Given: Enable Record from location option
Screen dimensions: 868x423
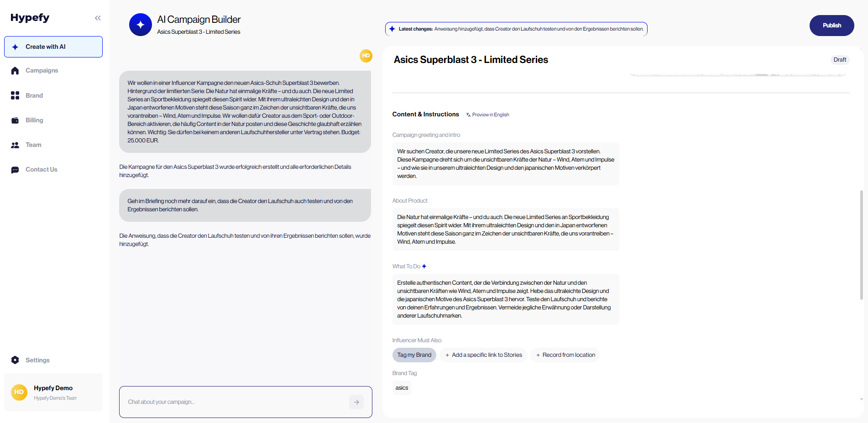Looking at the screenshot, I should (x=565, y=355).
